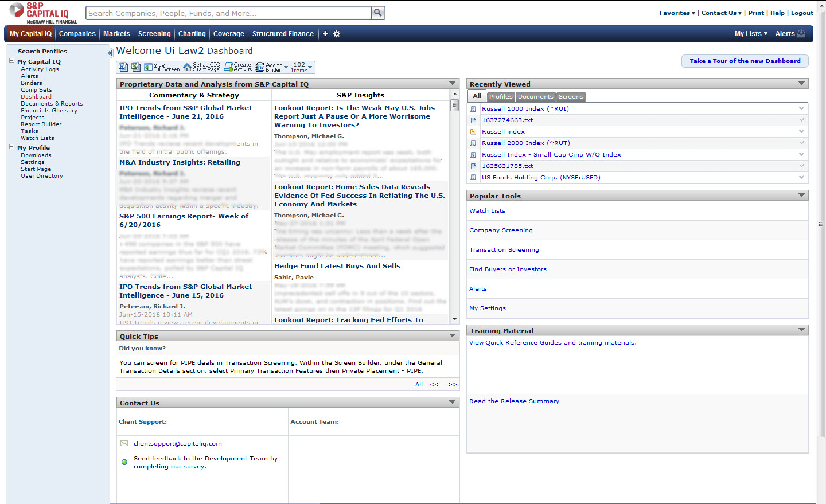This screenshot has width=826, height=504.
Task: Click icon beside US Foods Holding Corp.
Action: (x=473, y=177)
